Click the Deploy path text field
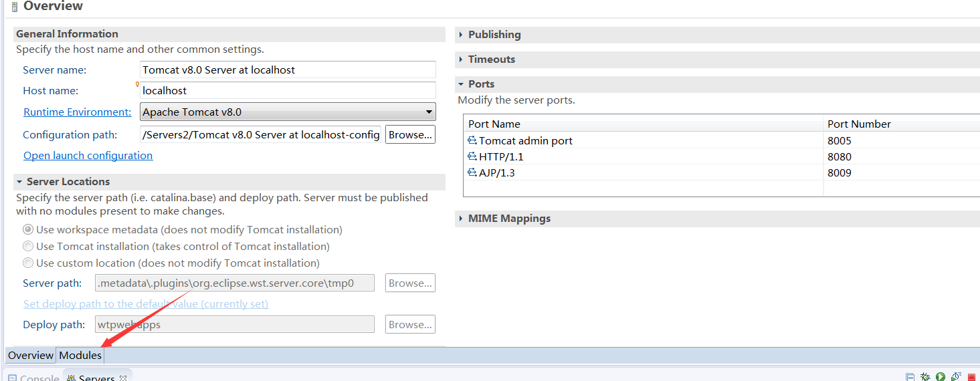 (x=235, y=324)
